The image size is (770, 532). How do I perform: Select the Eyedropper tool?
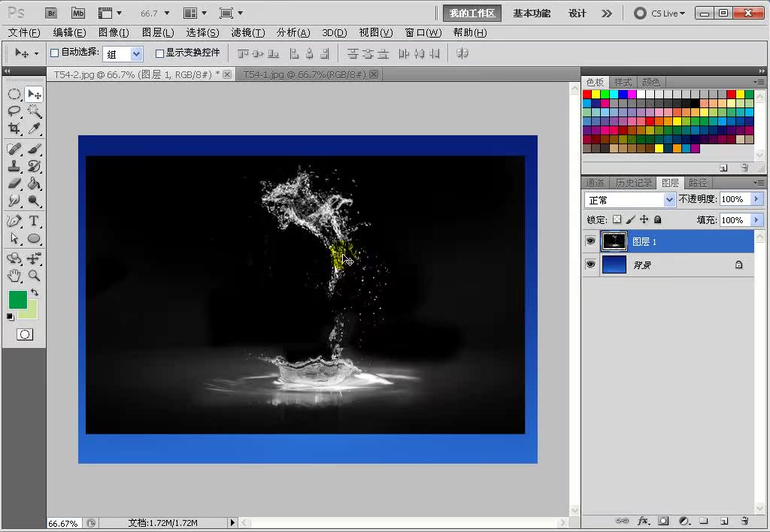pos(34,128)
